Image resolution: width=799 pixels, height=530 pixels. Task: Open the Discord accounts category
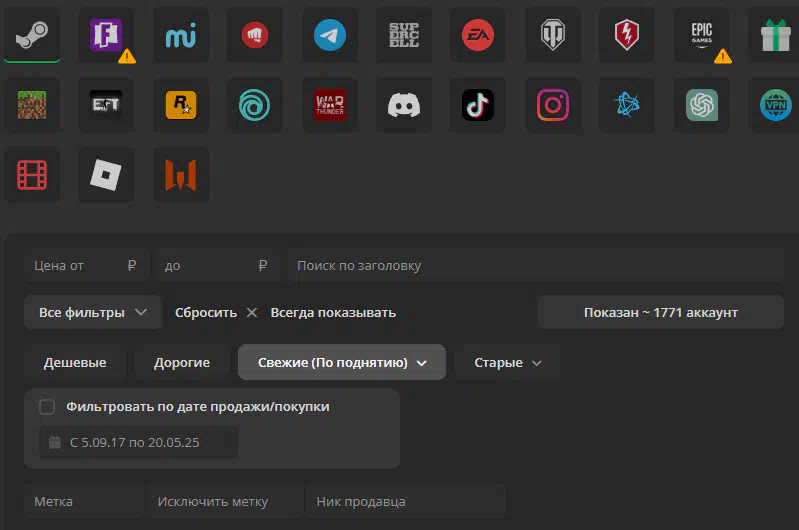pos(404,105)
